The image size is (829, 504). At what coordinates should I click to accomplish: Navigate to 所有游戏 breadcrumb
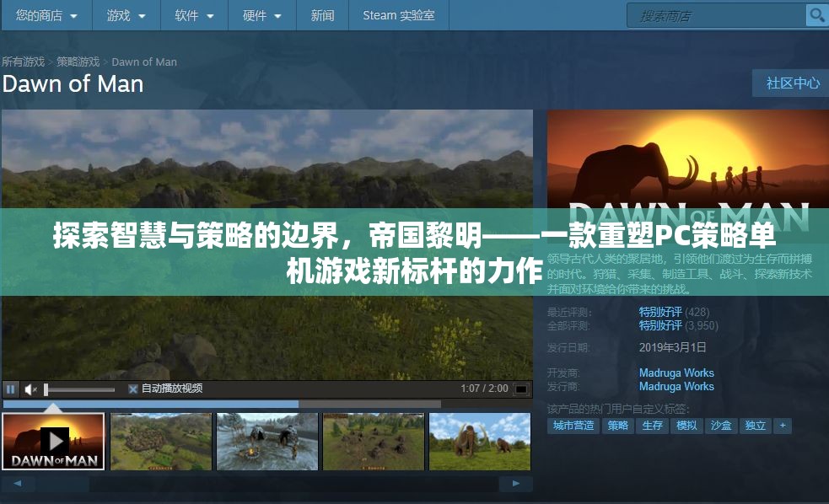click(x=24, y=62)
